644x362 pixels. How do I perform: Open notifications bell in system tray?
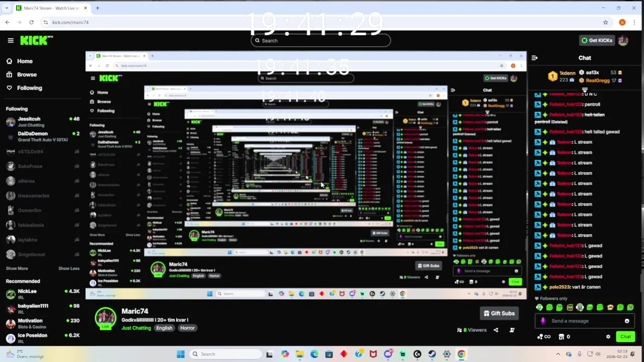point(632,354)
